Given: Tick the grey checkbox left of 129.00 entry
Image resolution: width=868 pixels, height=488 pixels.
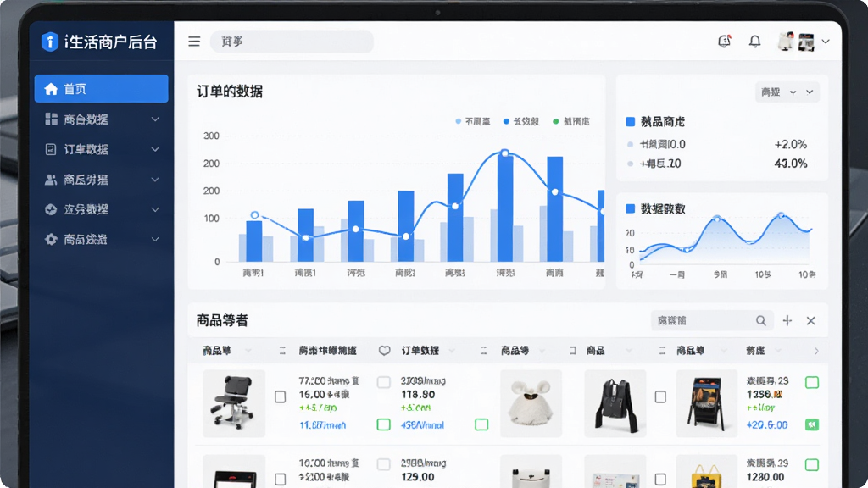Looking at the screenshot, I should tap(384, 464).
